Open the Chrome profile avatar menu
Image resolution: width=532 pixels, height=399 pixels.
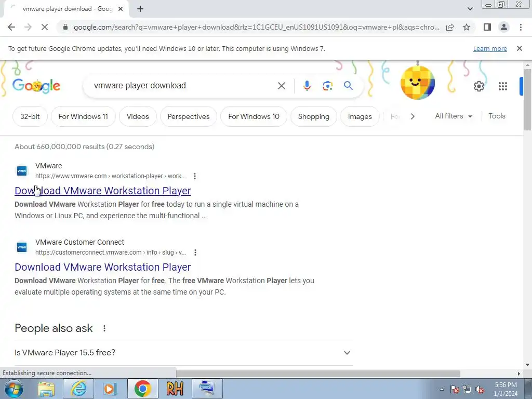point(504,27)
